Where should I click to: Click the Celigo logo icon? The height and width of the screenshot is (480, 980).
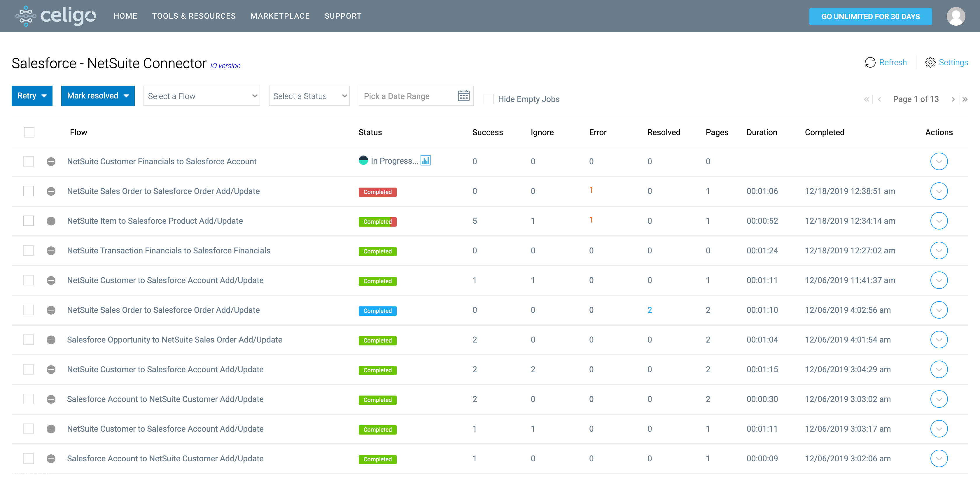(x=25, y=16)
